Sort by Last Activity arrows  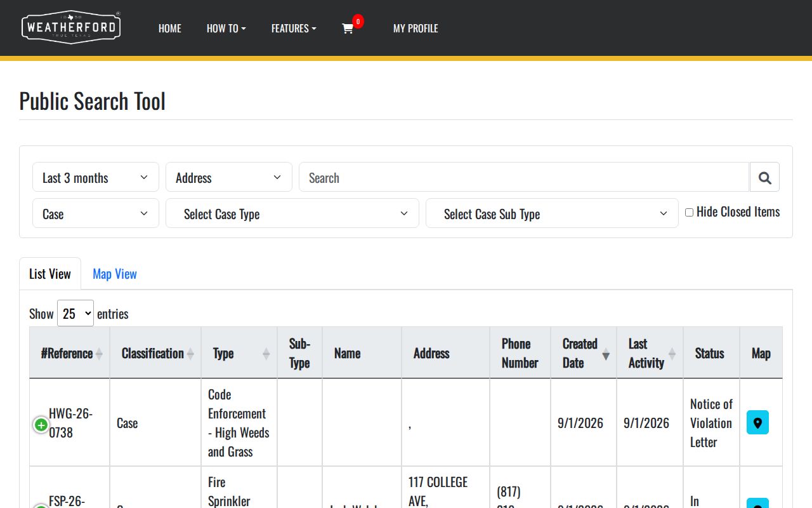672,354
